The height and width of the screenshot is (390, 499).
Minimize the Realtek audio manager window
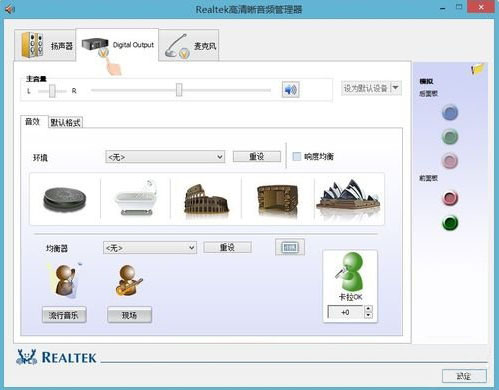[x=443, y=8]
